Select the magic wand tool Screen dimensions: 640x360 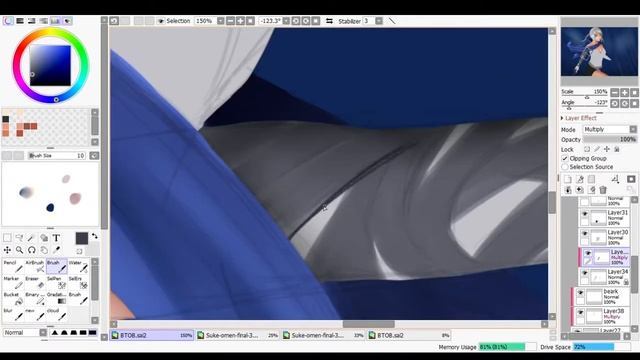pyautogui.click(x=31, y=238)
